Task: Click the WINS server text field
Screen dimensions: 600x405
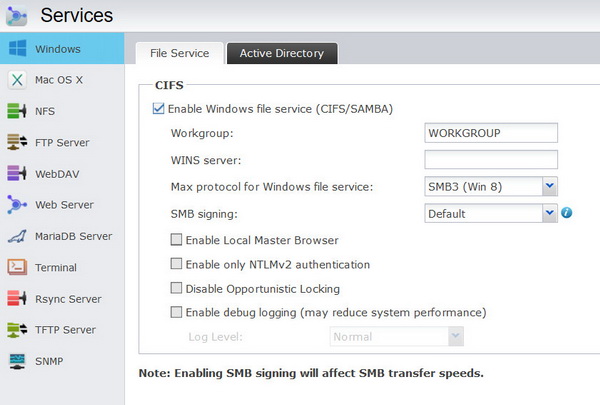Action: click(x=490, y=160)
